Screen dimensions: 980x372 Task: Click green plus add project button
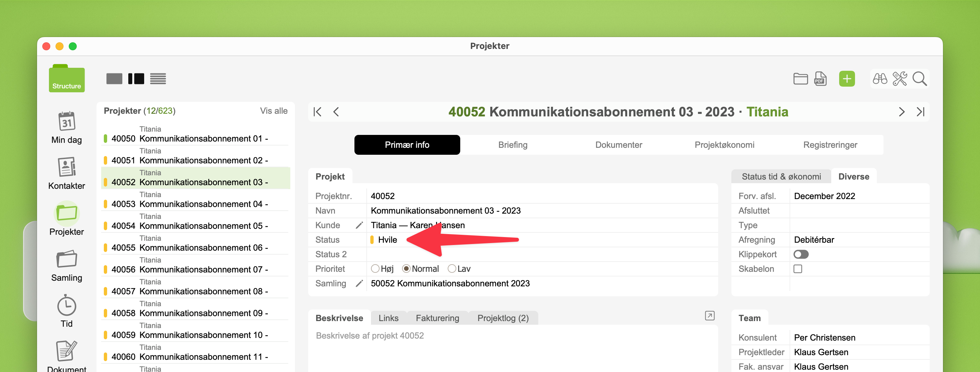click(x=846, y=79)
